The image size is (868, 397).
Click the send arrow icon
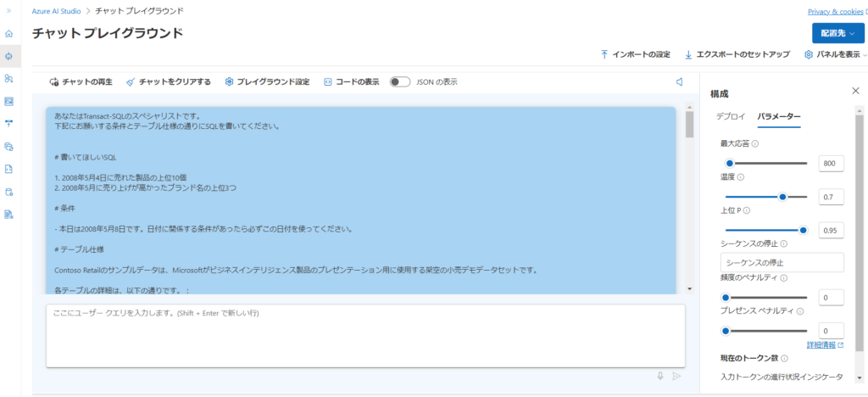(676, 376)
